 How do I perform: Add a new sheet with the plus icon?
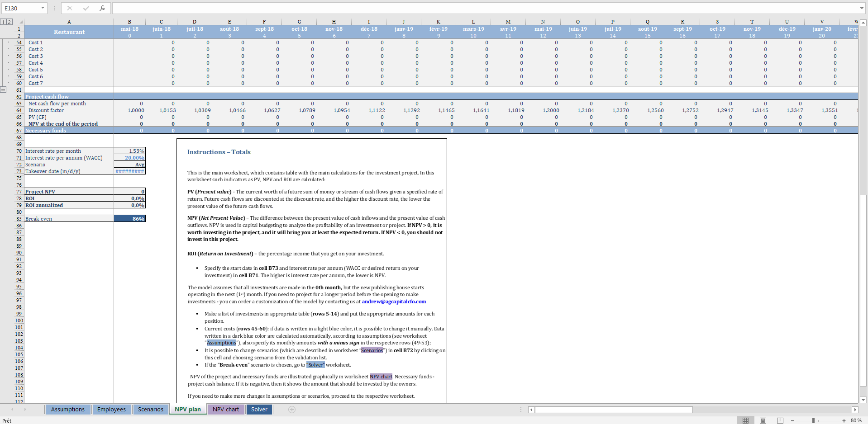pyautogui.click(x=292, y=410)
